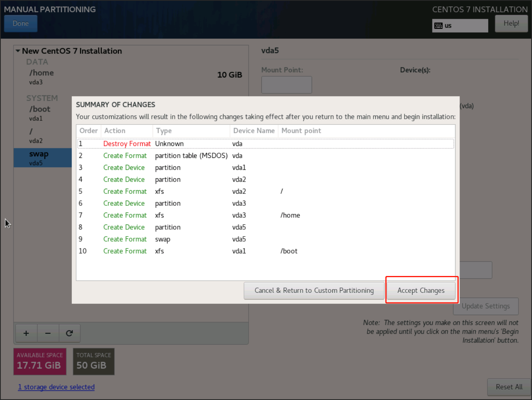
Task: Sort by the Device Name column header
Action: pyautogui.click(x=253, y=131)
